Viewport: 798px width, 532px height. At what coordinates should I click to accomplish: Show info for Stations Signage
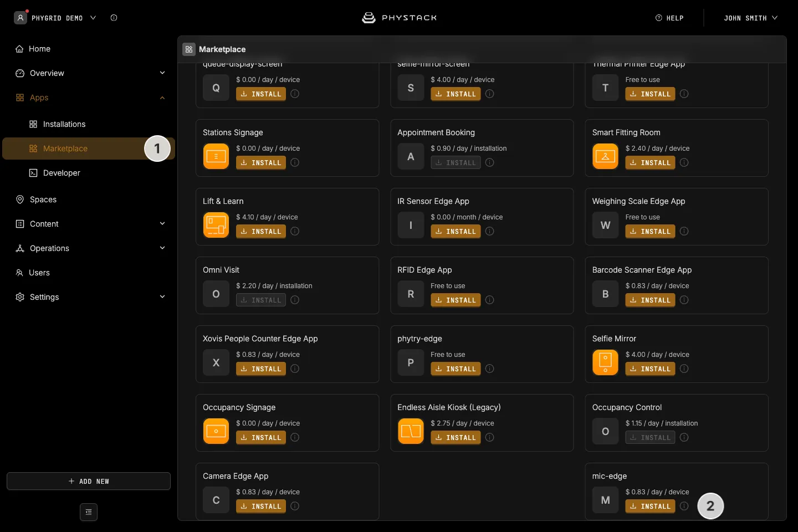(295, 162)
